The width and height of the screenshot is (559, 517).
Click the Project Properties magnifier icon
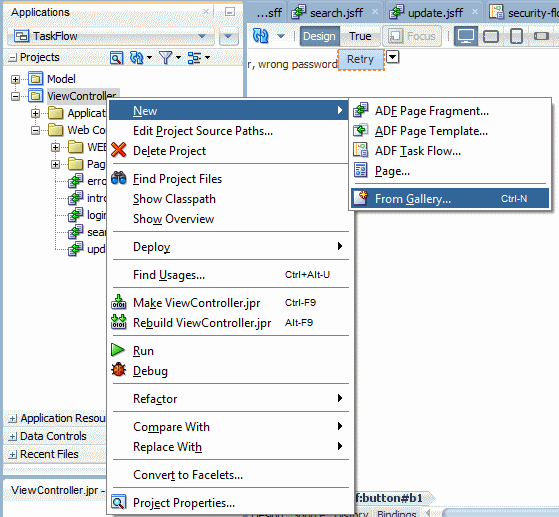tap(119, 502)
